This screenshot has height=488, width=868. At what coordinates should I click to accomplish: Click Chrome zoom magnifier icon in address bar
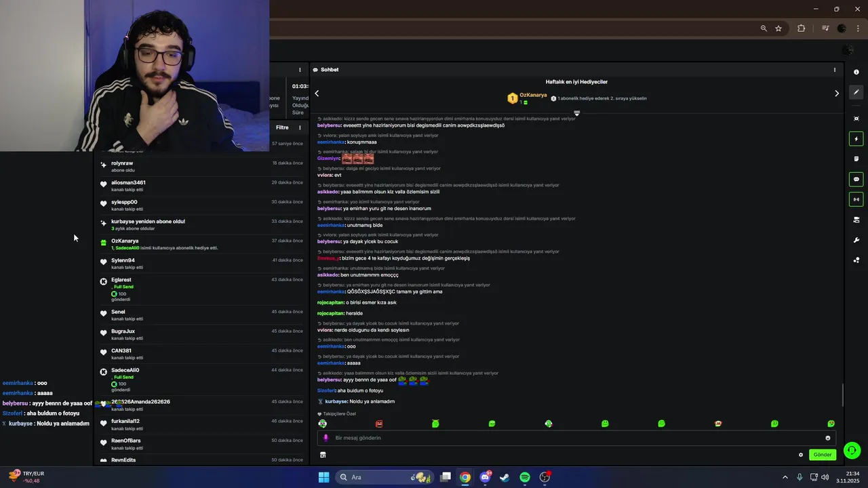[x=764, y=28]
